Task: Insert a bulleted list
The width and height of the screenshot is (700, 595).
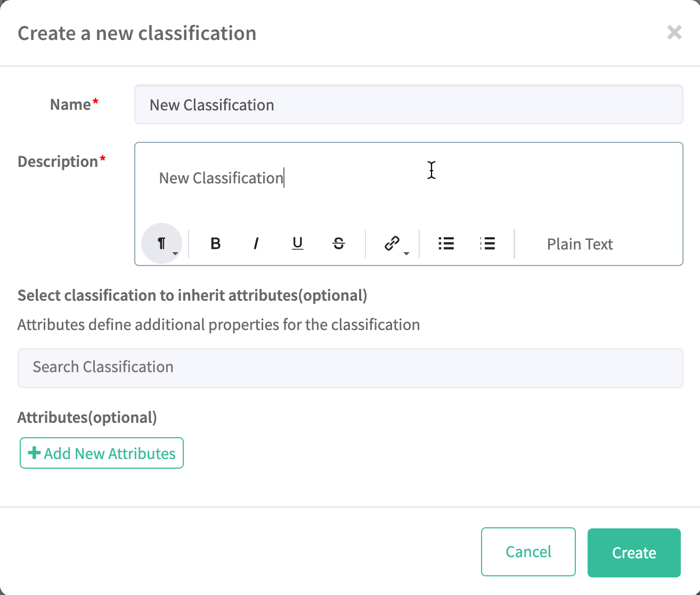Action: [x=446, y=244]
